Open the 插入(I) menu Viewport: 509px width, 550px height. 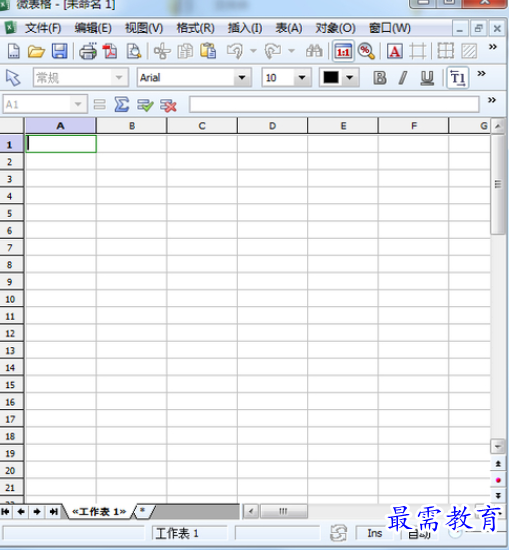click(245, 28)
